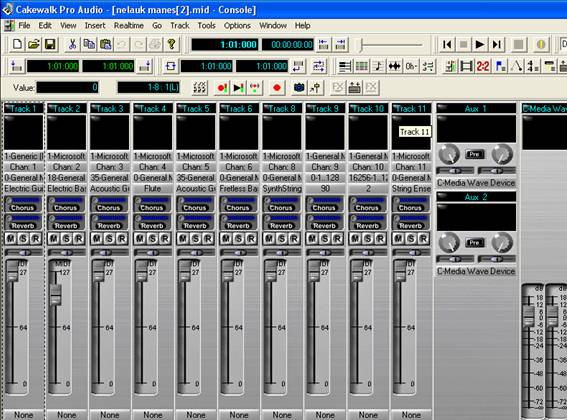567x420 pixels.
Task: Click the Copy toolbar icon
Action: [89, 44]
